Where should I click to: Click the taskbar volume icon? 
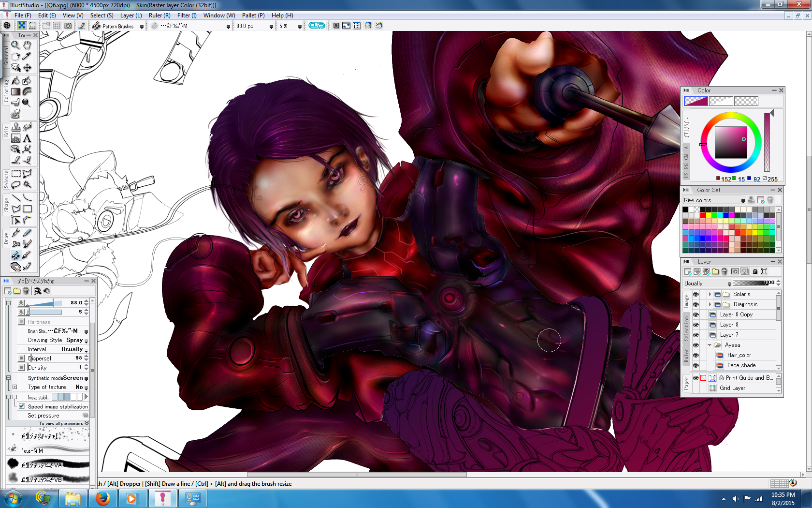[736, 499]
